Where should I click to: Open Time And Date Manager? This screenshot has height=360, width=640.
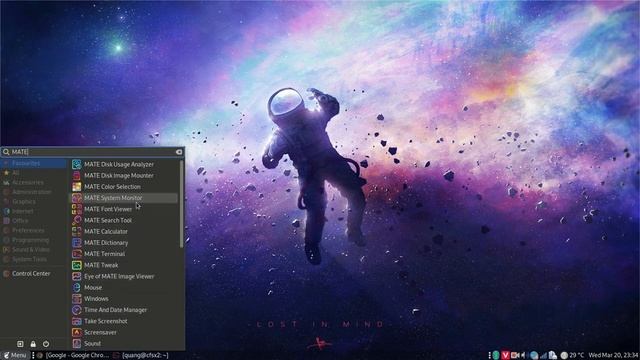pyautogui.click(x=124, y=310)
